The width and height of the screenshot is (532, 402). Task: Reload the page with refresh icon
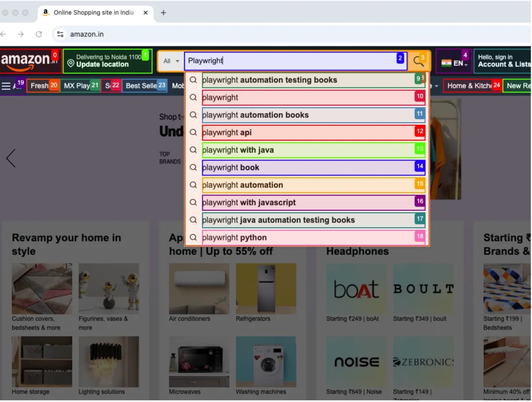coord(39,34)
